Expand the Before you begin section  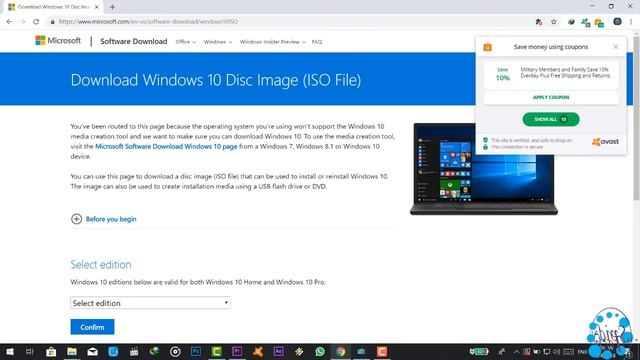pyautogui.click(x=111, y=219)
